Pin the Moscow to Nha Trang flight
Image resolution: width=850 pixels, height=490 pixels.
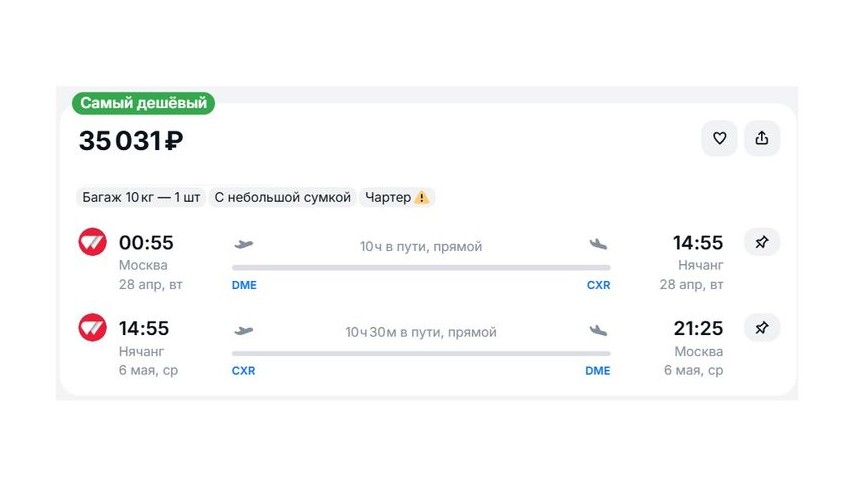pyautogui.click(x=762, y=242)
